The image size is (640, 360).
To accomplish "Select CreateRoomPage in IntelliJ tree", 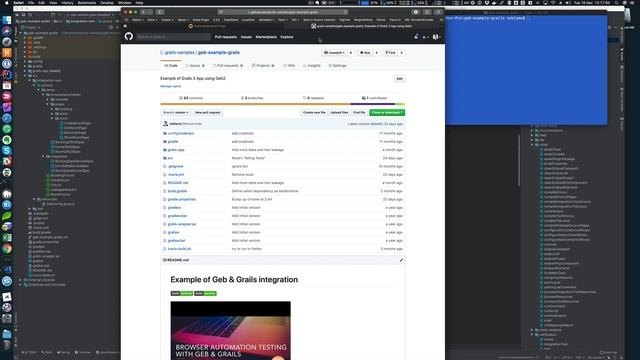I will [x=77, y=123].
